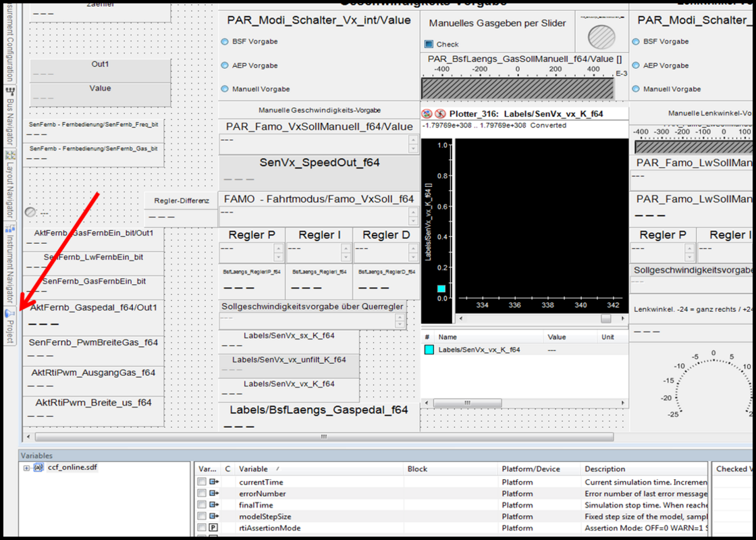This screenshot has width=756, height=540.
Task: Open the Project side tab
Action: coord(10,325)
